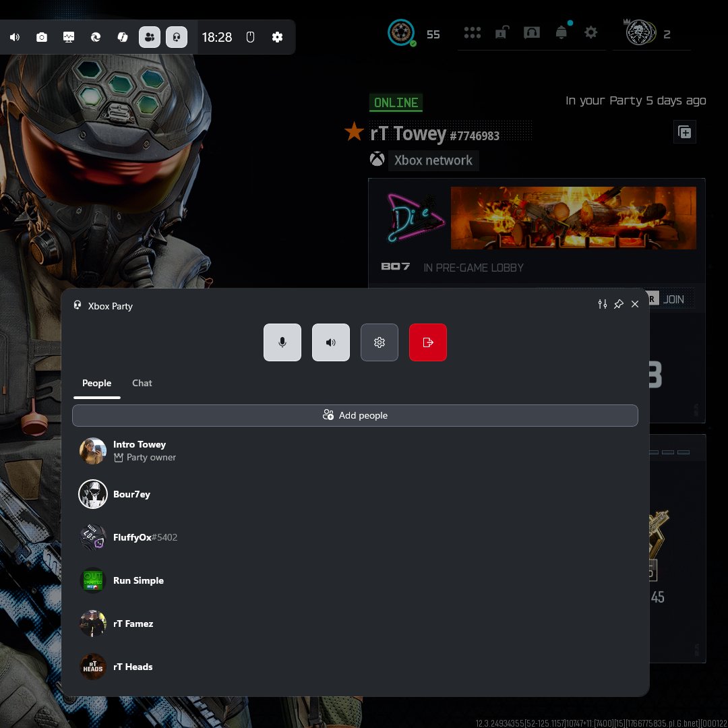Open the Edge browser widget in Game Bar
The image size is (728, 728).
tap(96, 37)
